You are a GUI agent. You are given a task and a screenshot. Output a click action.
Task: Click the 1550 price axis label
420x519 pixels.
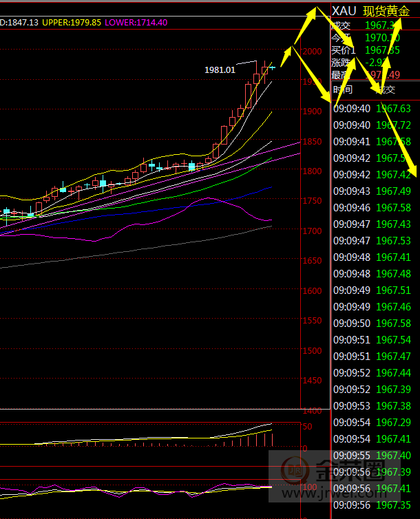pos(312,321)
